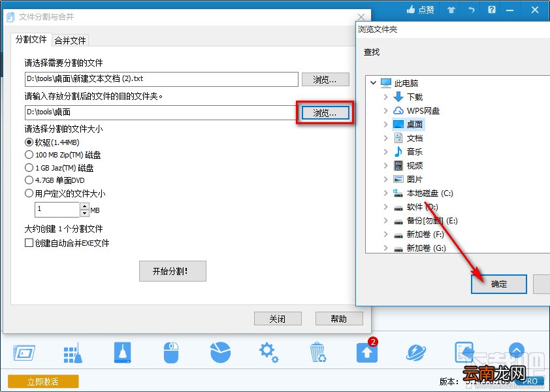Open the mouse tool icon in bottom toolbar

[171, 352]
